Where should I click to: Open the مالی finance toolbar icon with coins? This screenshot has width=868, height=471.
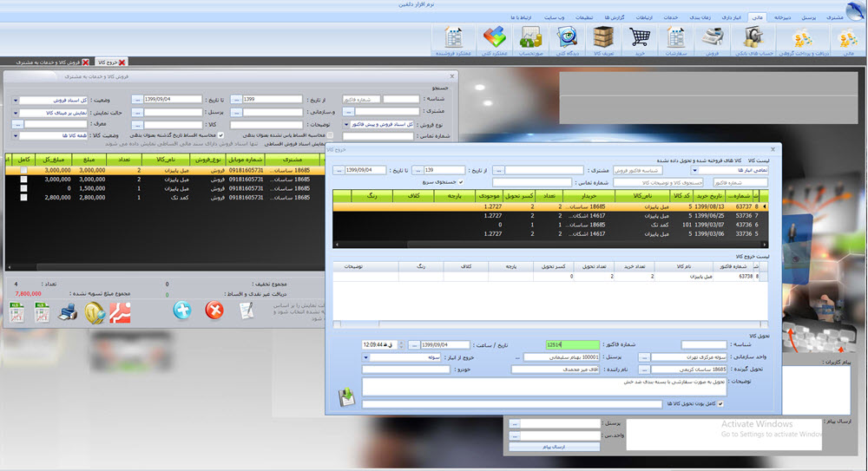point(847,37)
